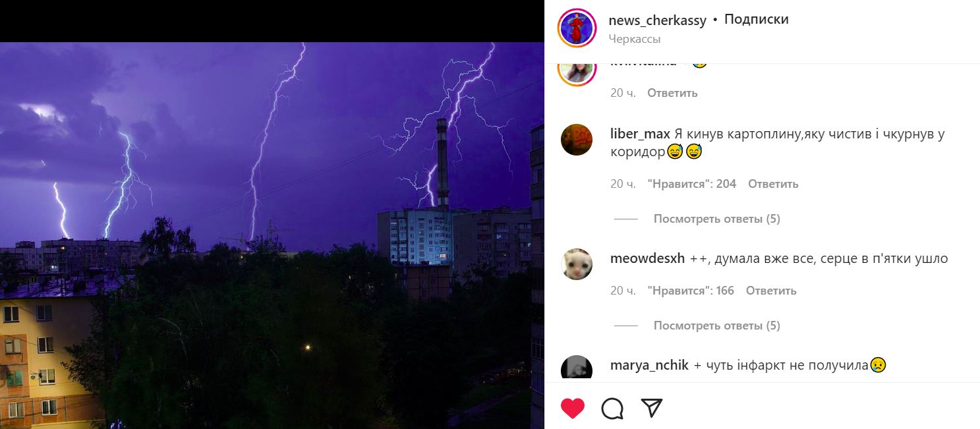980x429 pixels.
Task: Reply to liber_max comment
Action: point(773,184)
